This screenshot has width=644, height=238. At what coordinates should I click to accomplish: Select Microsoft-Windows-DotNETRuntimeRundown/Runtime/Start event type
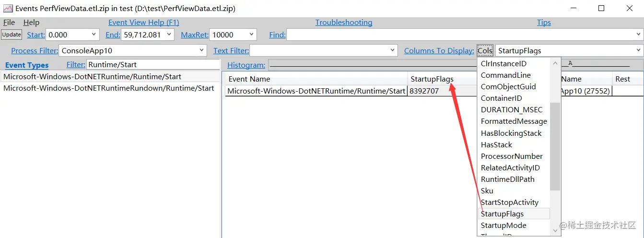pos(111,88)
